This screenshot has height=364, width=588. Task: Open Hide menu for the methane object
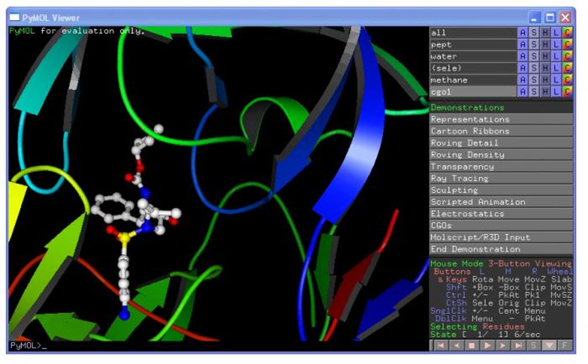(545, 79)
